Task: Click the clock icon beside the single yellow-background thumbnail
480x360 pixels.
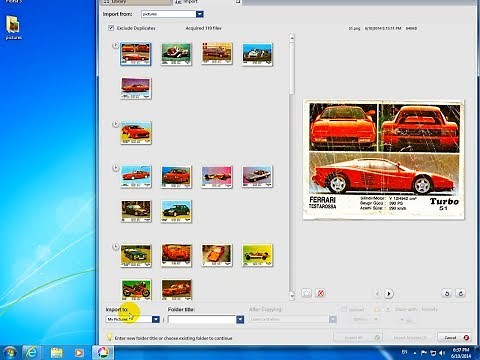Action: 115,124
